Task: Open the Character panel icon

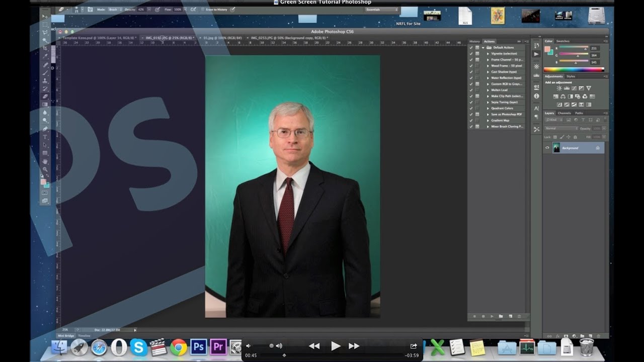Action: tap(536, 108)
